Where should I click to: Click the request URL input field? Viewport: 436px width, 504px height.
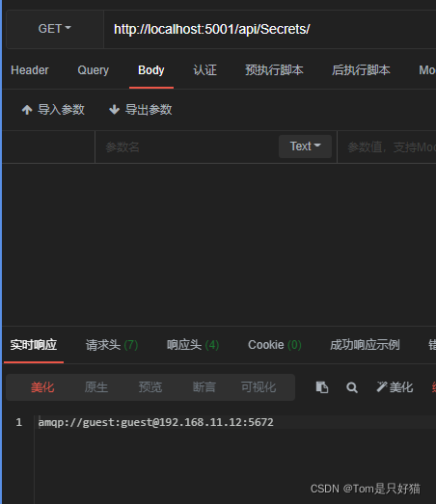coord(270,29)
